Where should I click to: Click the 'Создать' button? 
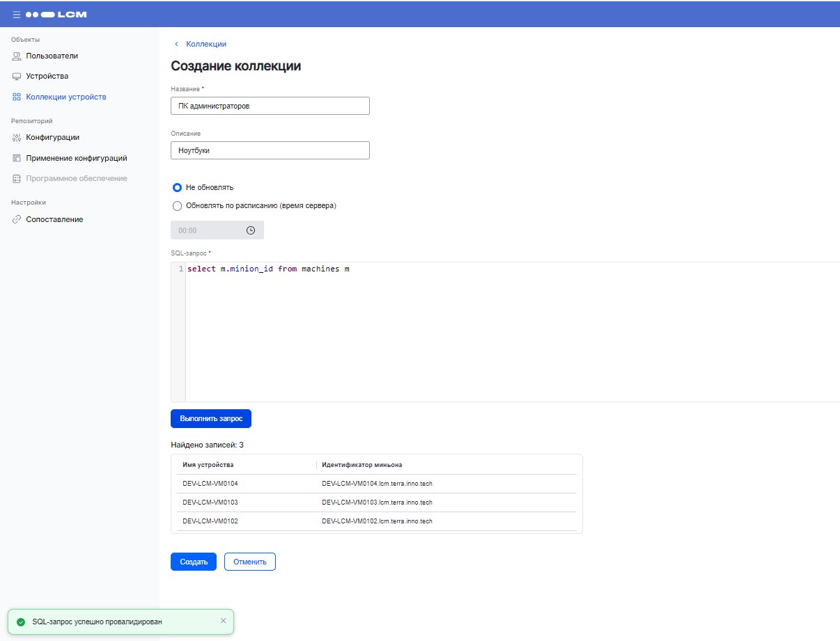click(x=194, y=562)
